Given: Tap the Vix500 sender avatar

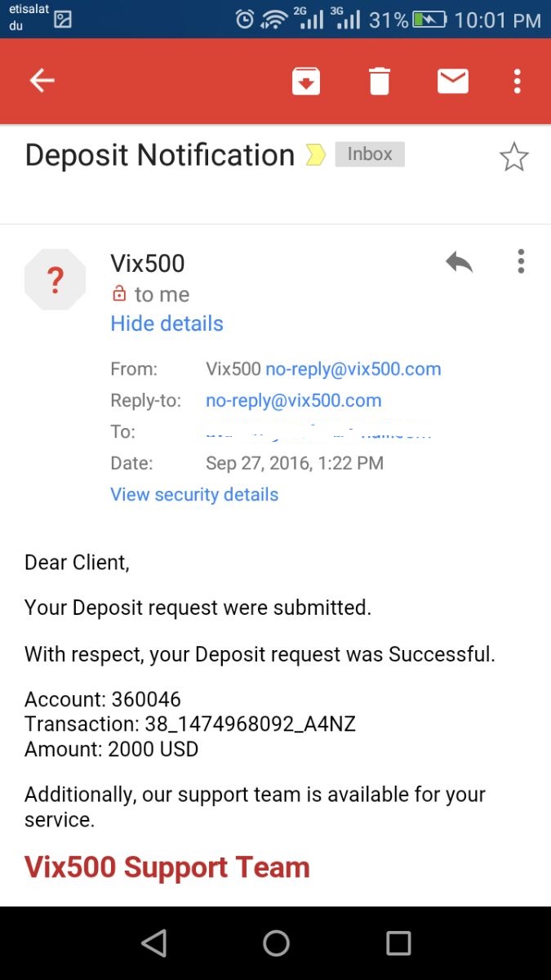Looking at the screenshot, I should coord(55,280).
